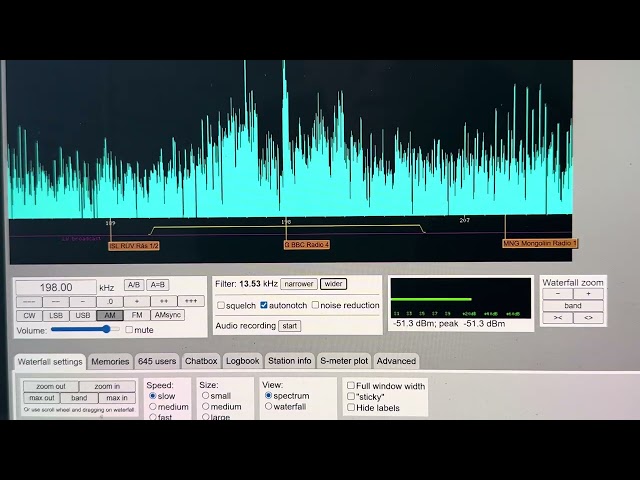Image resolution: width=640 pixels, height=480 pixels.
Task: Select LSB demodulation mode
Action: click(56, 316)
